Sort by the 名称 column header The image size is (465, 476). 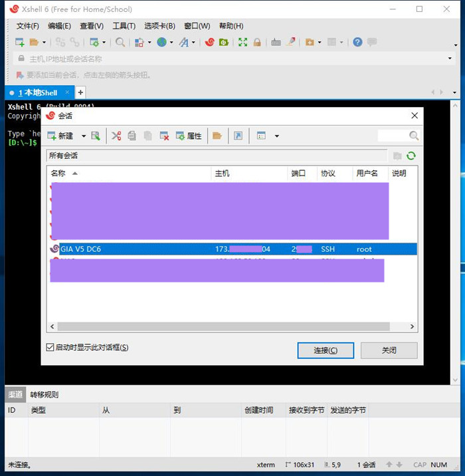(x=129, y=174)
